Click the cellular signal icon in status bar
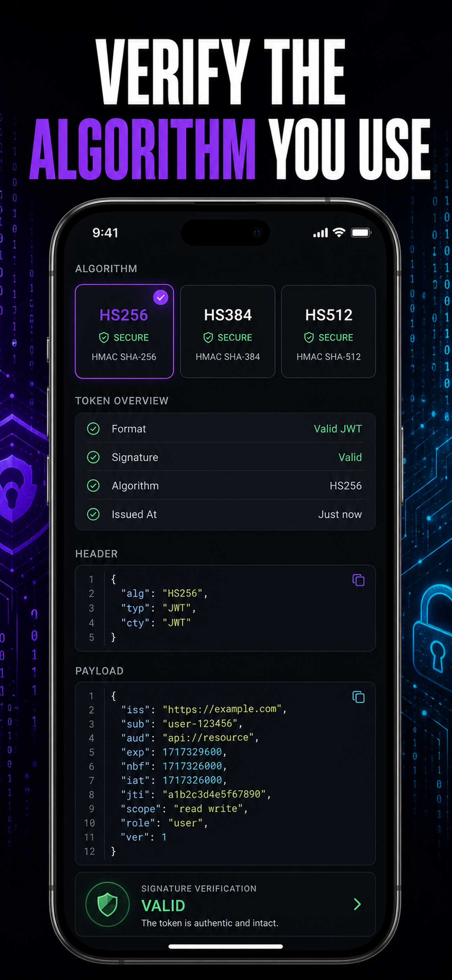Viewport: 452px width, 980px height. click(320, 233)
